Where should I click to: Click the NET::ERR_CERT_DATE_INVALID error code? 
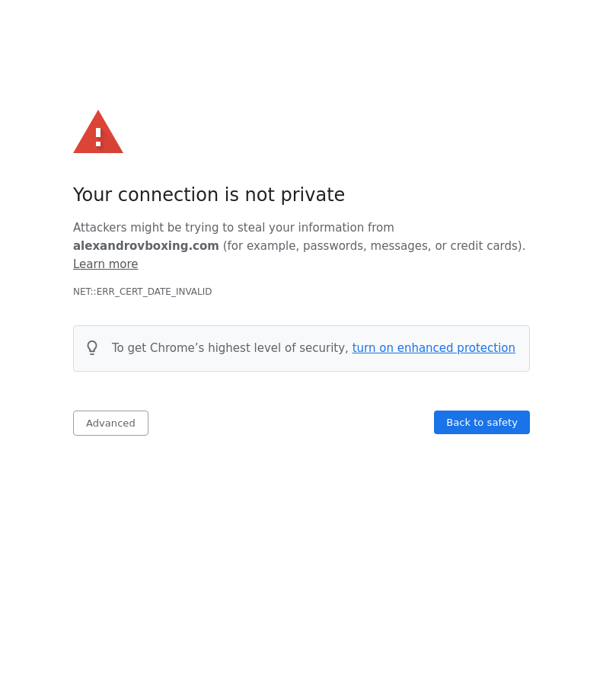pos(142,292)
